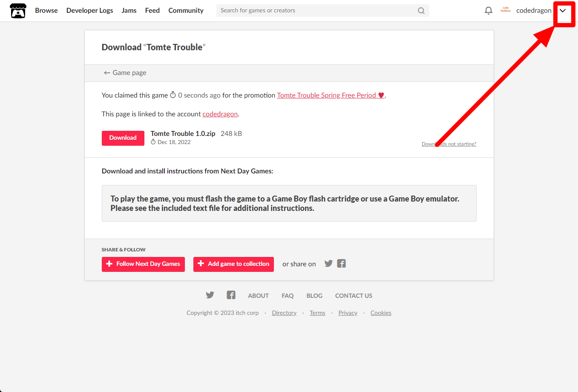Viewport: 578px width, 392px height.
Task: Click the 'Copyright © 2023 itch corp' text
Action: tap(223, 313)
